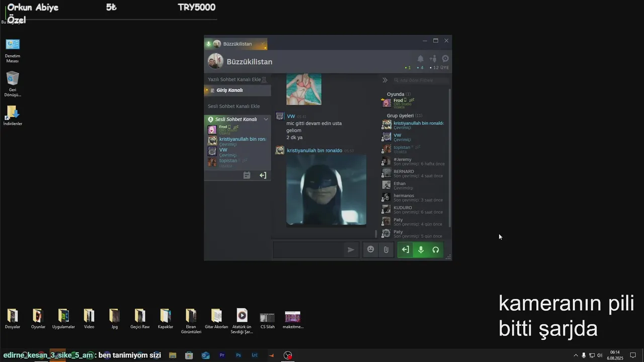644x362 pixels.
Task: Click Büzzükilistan group avatar in header
Action: click(215, 61)
